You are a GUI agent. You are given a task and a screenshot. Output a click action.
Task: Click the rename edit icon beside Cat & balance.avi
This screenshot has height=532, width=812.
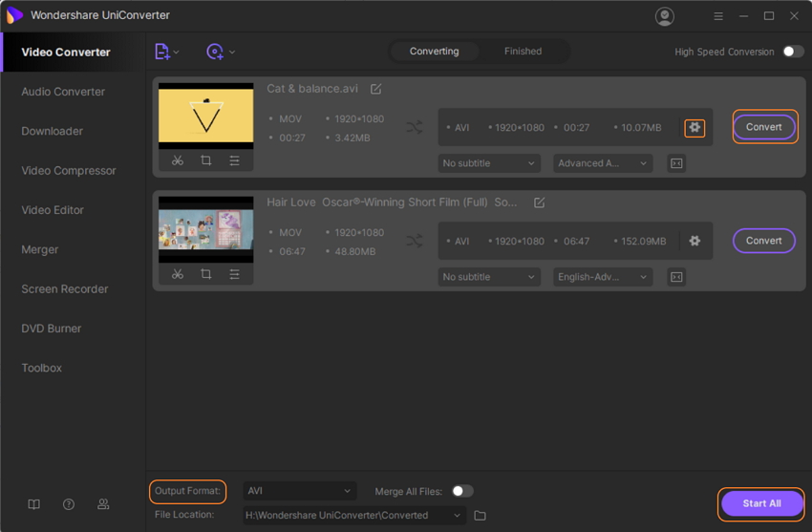376,89
